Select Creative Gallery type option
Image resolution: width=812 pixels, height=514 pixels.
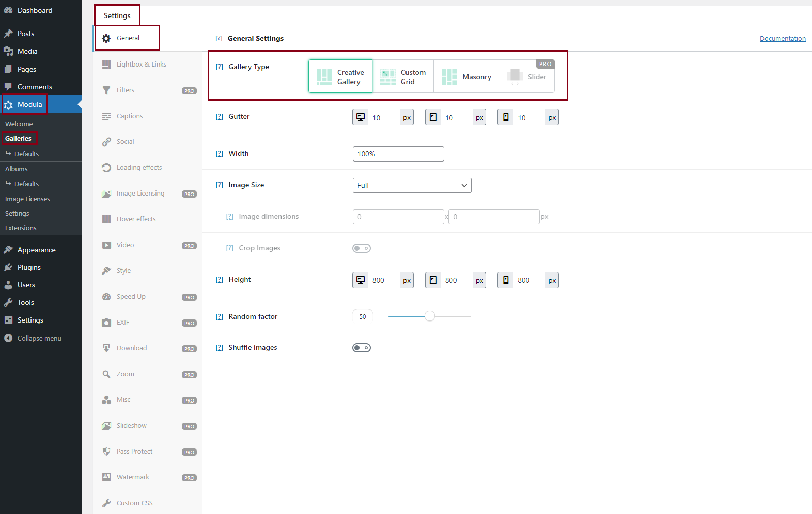(340, 77)
